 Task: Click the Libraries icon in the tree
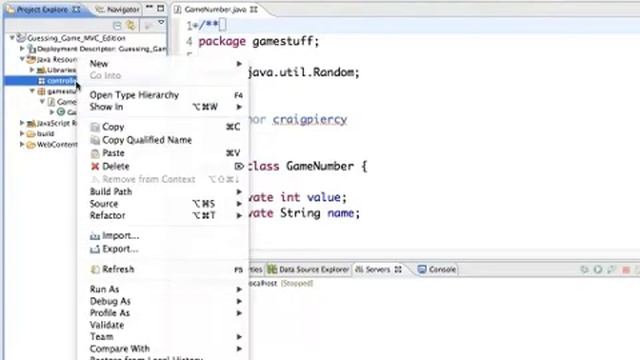point(41,70)
